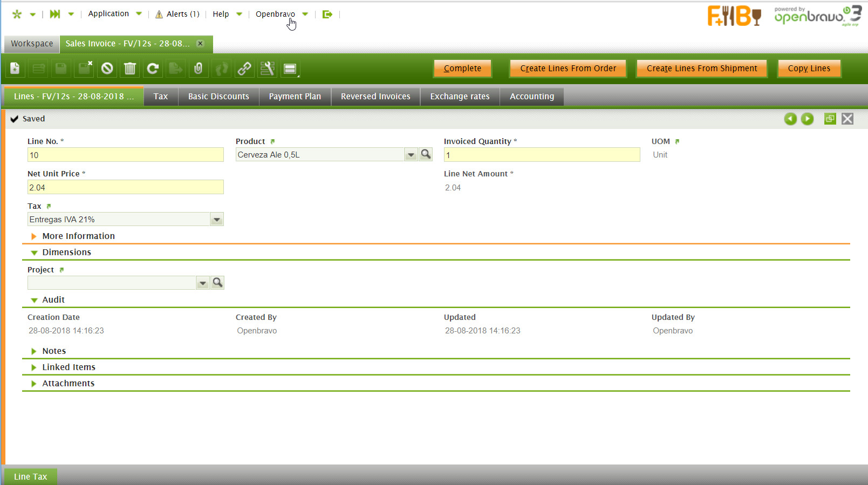
Task: Expand the More Information section
Action: click(x=78, y=236)
